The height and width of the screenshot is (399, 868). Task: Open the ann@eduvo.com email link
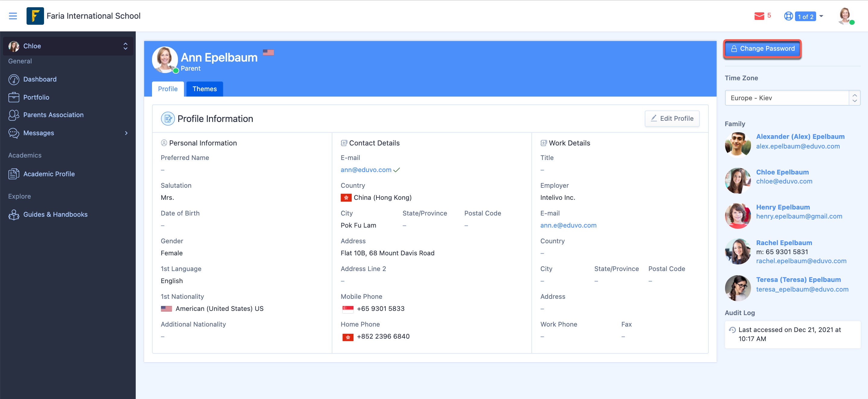[366, 170]
